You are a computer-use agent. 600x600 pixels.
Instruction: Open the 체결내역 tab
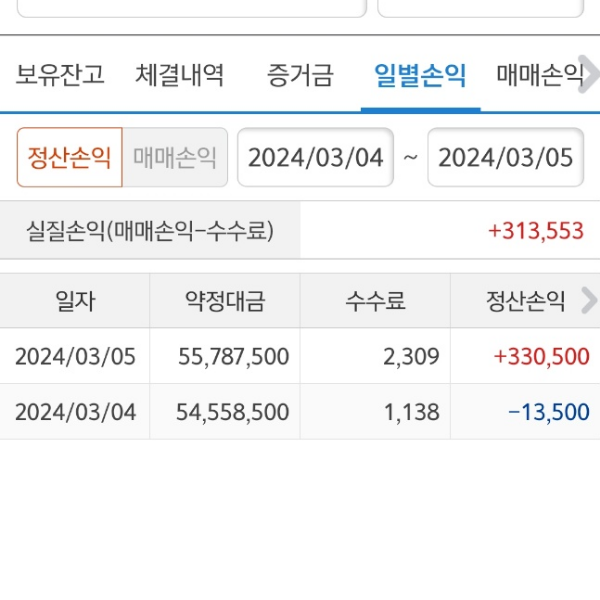(x=180, y=75)
